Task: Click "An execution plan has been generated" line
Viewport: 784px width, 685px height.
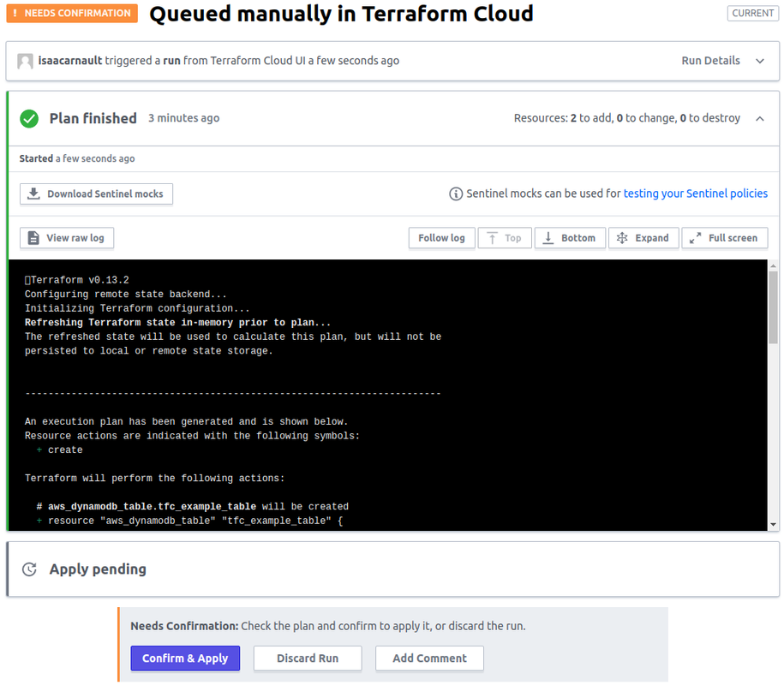Action: click(186, 421)
